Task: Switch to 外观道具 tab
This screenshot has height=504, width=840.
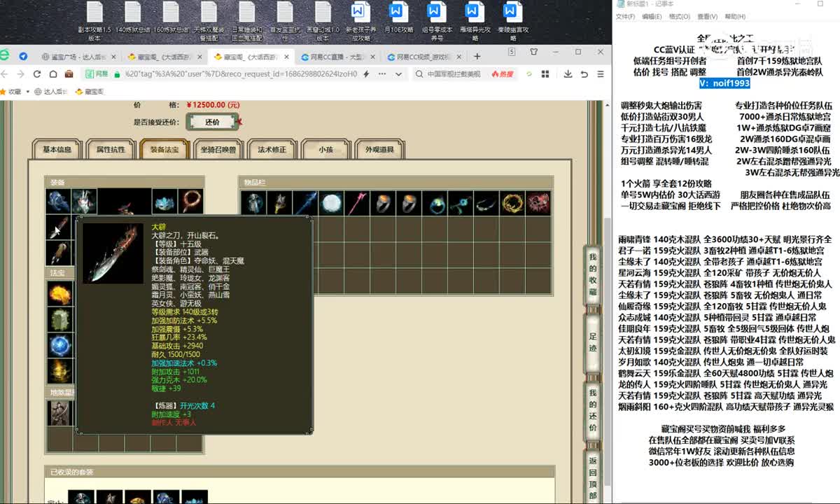Action: (x=379, y=150)
